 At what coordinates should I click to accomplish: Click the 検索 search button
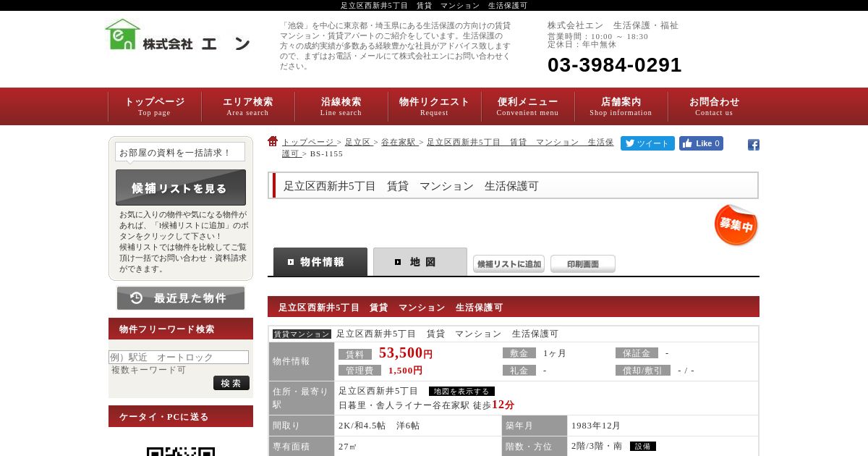[231, 383]
